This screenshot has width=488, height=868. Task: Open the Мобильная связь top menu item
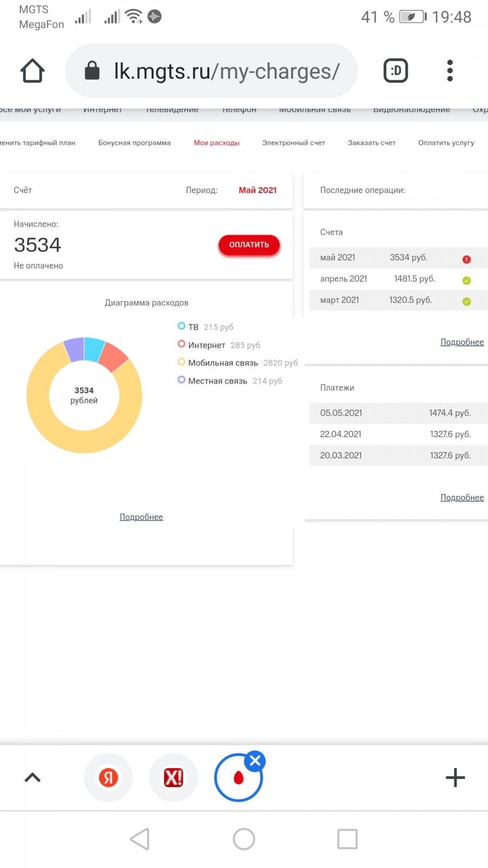coord(315,110)
